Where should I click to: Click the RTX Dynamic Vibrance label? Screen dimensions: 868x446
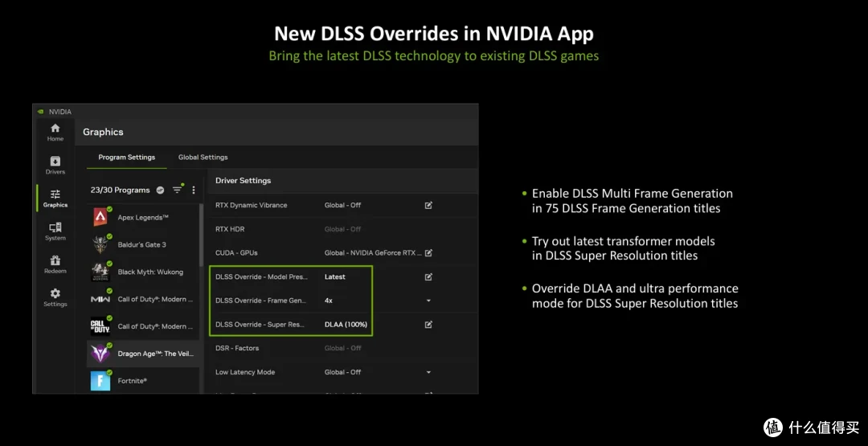(252, 205)
